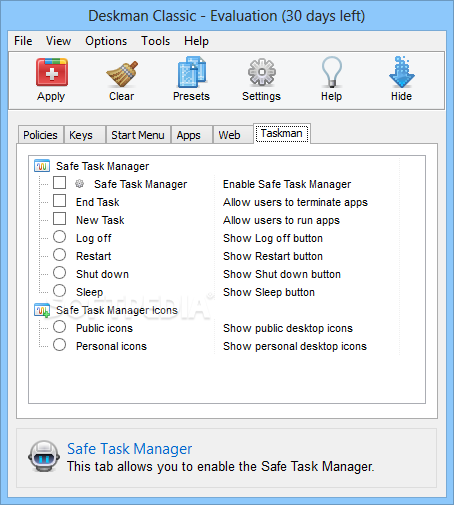Click the Safe Task Manager group icon
454x505 pixels.
point(42,166)
